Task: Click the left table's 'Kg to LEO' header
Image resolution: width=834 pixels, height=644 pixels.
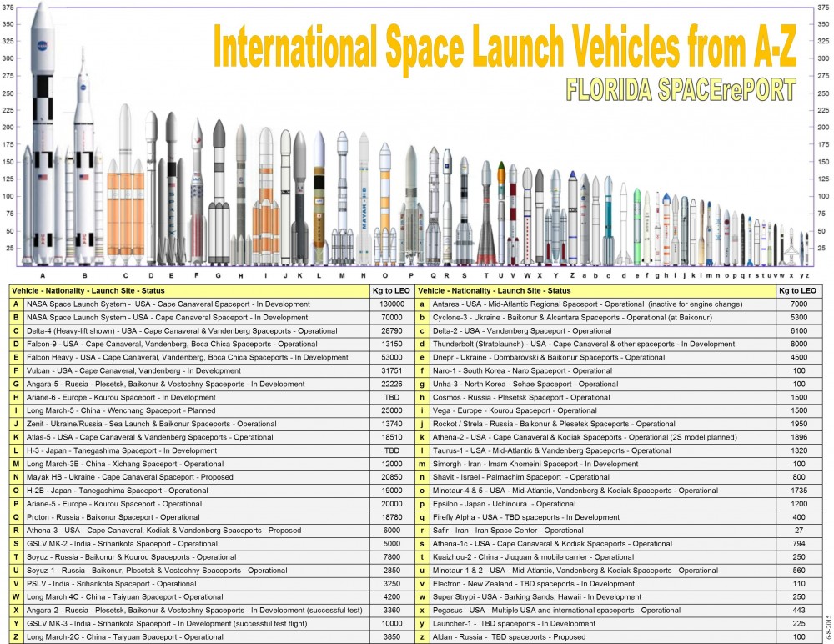Action: click(x=391, y=290)
